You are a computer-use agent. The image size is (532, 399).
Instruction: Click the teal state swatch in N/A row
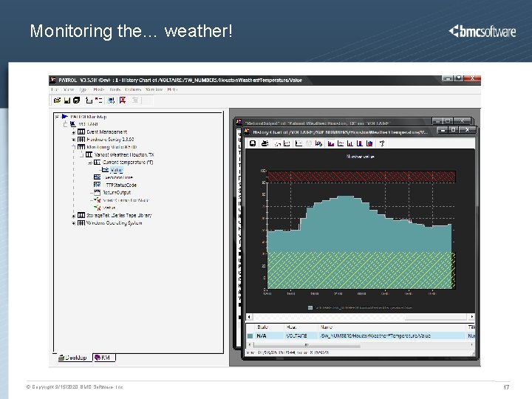[x=250, y=336]
